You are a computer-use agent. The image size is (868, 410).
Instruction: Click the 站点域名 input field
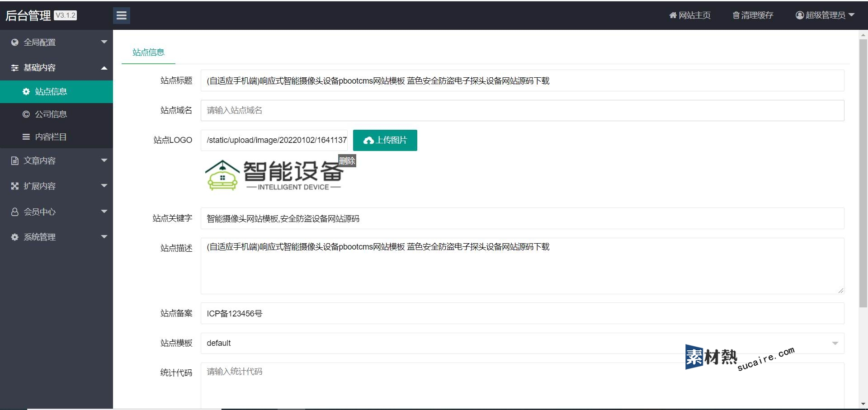[x=522, y=110]
